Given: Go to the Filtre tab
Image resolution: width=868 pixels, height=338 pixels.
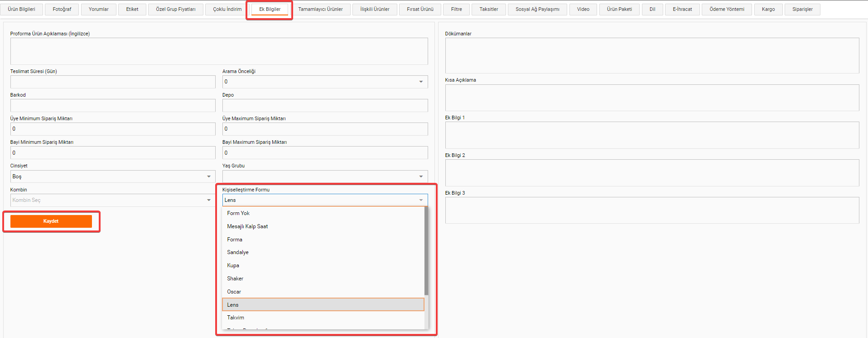Looking at the screenshot, I should (457, 9).
